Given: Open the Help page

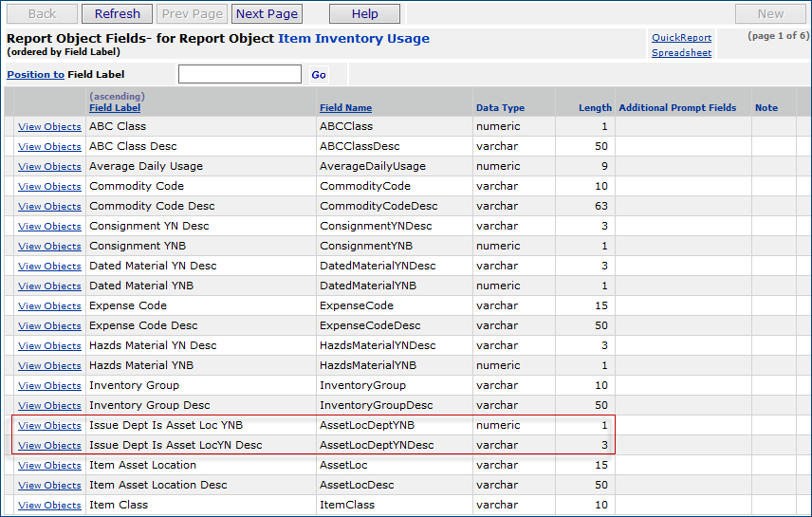Looking at the screenshot, I should [x=364, y=13].
